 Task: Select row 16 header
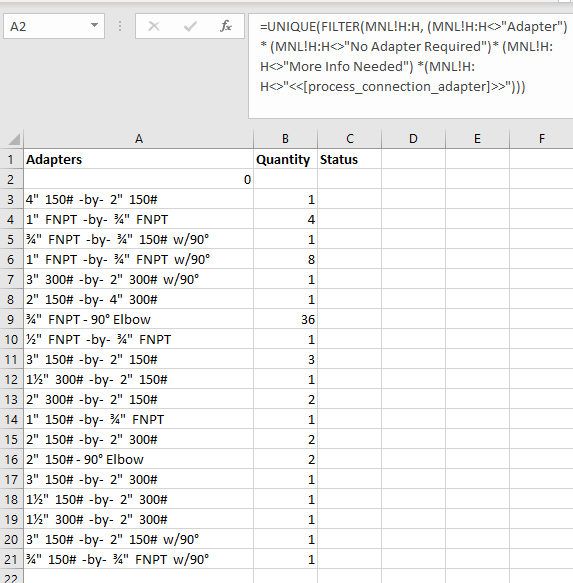point(12,459)
